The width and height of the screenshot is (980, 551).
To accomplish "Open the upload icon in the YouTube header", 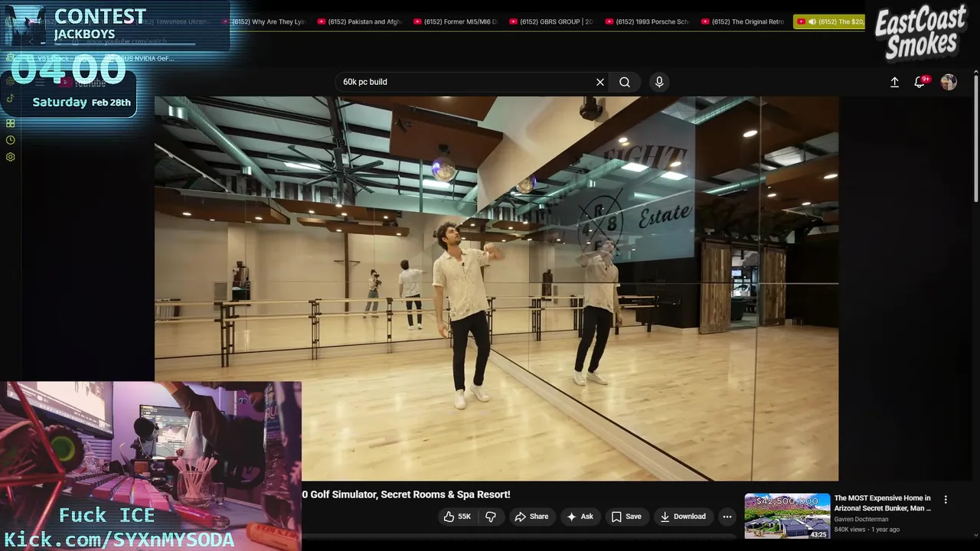I will [894, 82].
